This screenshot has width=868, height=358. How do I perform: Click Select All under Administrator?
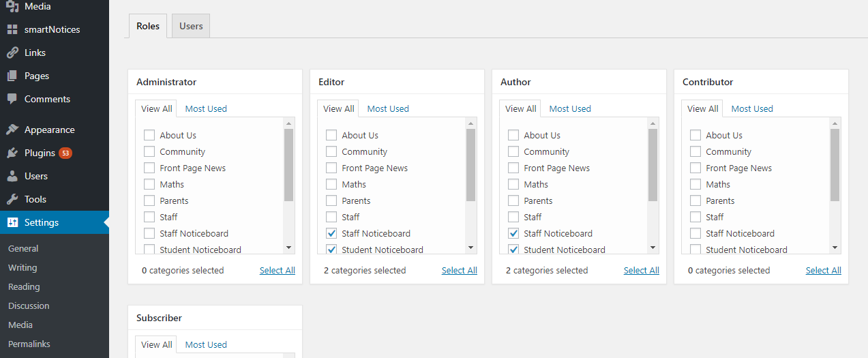click(277, 271)
